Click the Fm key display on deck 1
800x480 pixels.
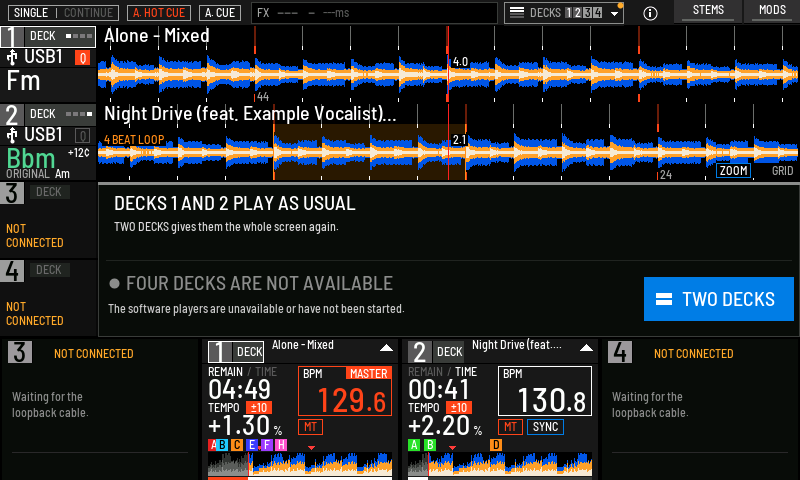pos(23,81)
